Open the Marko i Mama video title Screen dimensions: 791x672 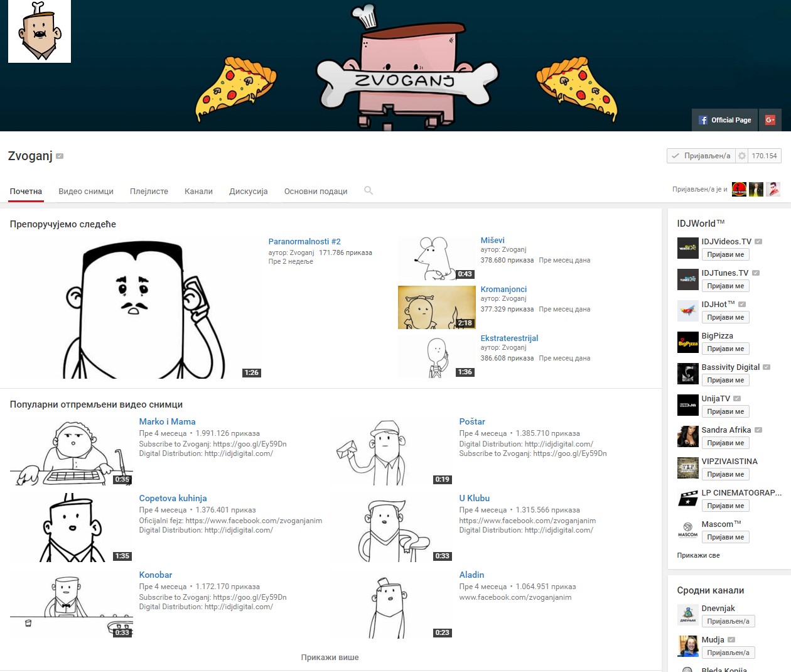[167, 421]
